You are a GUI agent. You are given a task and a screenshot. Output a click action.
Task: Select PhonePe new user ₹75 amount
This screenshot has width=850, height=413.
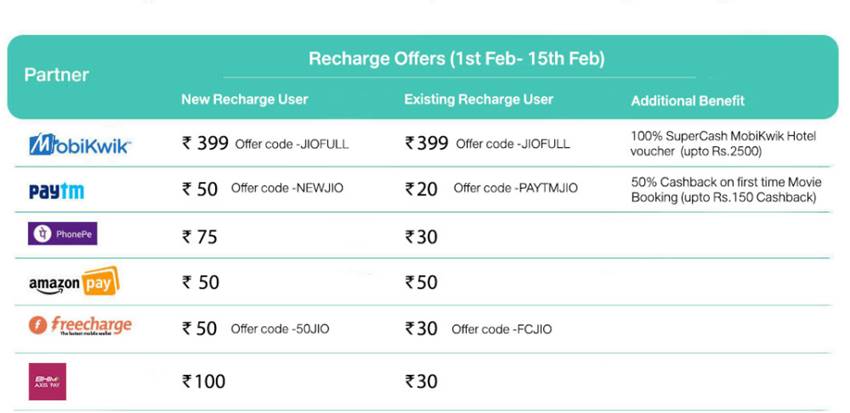click(x=200, y=237)
